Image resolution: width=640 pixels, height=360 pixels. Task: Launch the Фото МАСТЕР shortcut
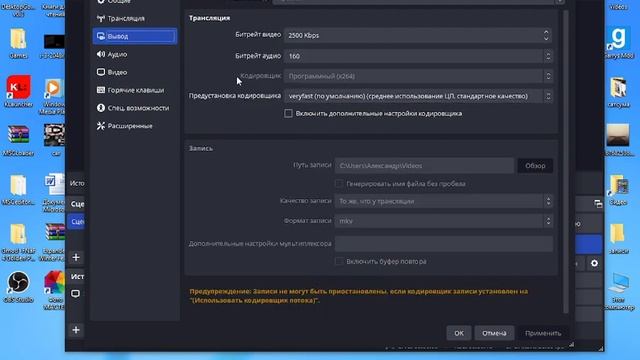pos(54,290)
